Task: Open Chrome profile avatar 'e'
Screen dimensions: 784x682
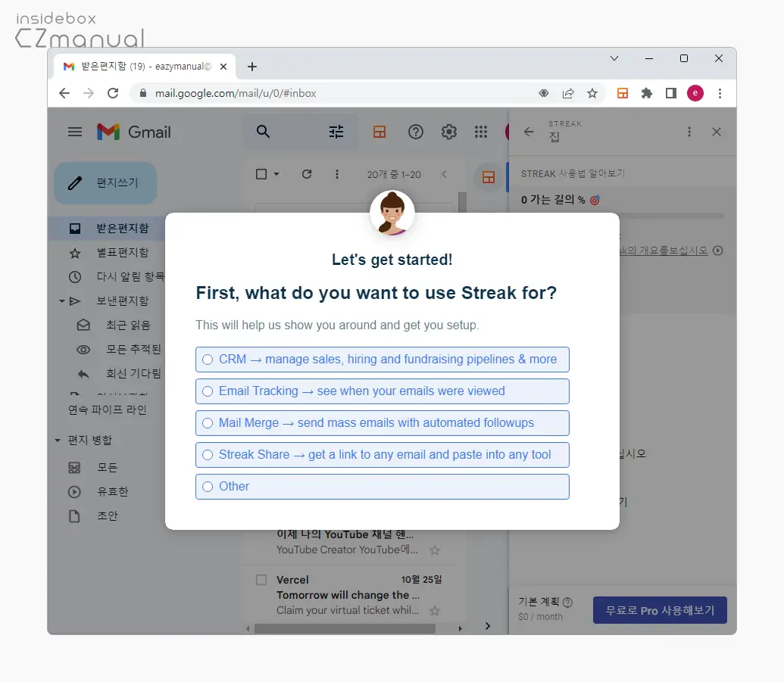Action: [695, 93]
